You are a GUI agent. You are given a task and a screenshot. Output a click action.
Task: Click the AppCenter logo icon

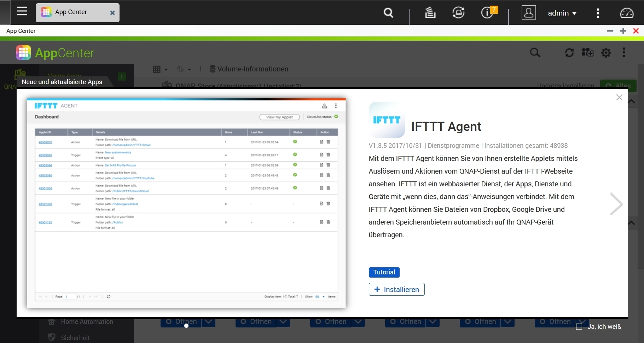point(23,53)
